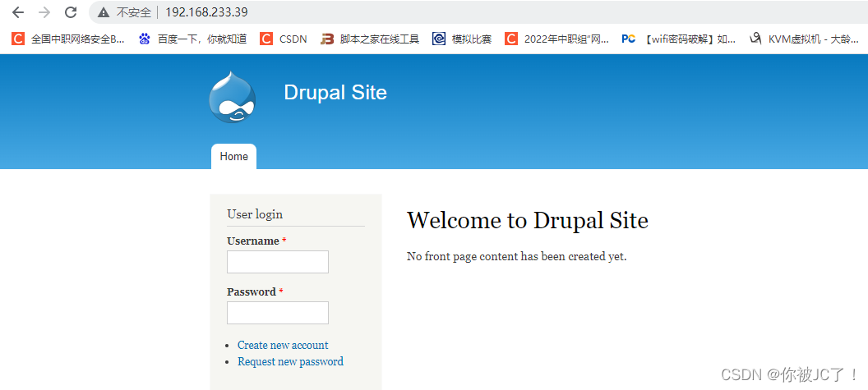The image size is (868, 390).
Task: Focus the Username input field
Action: (278, 262)
